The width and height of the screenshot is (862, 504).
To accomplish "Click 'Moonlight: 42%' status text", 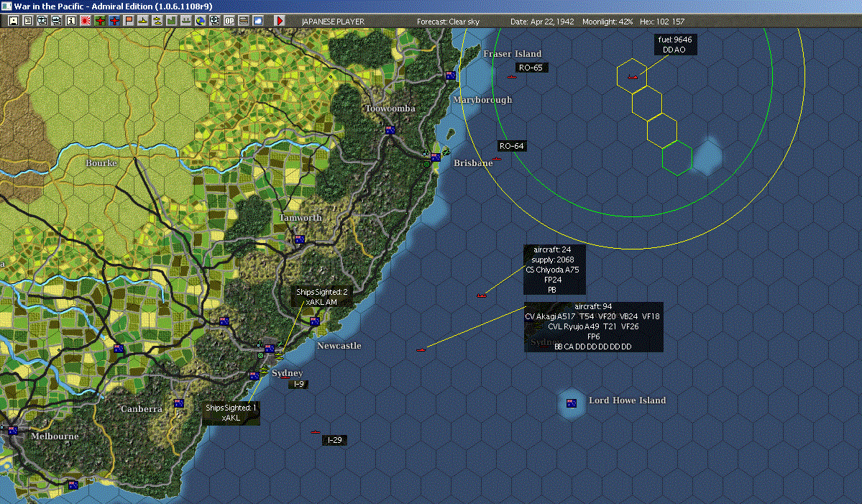I will 607,22.
